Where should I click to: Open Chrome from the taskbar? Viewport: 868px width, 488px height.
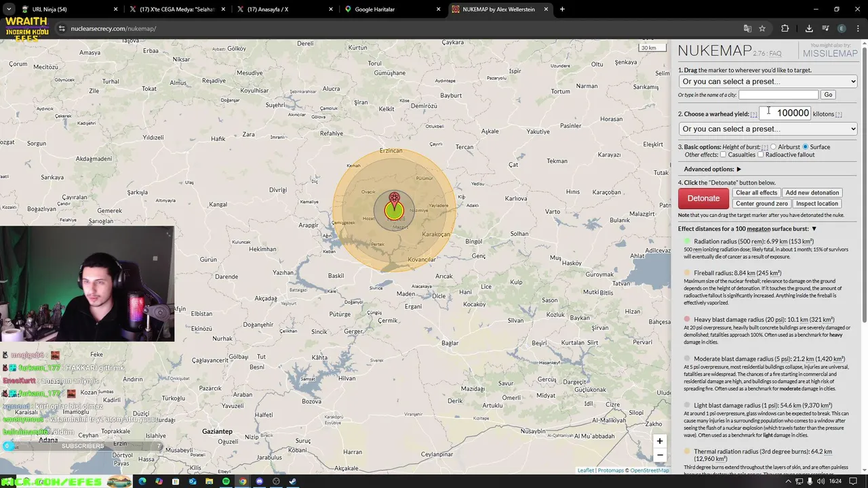pos(243,481)
